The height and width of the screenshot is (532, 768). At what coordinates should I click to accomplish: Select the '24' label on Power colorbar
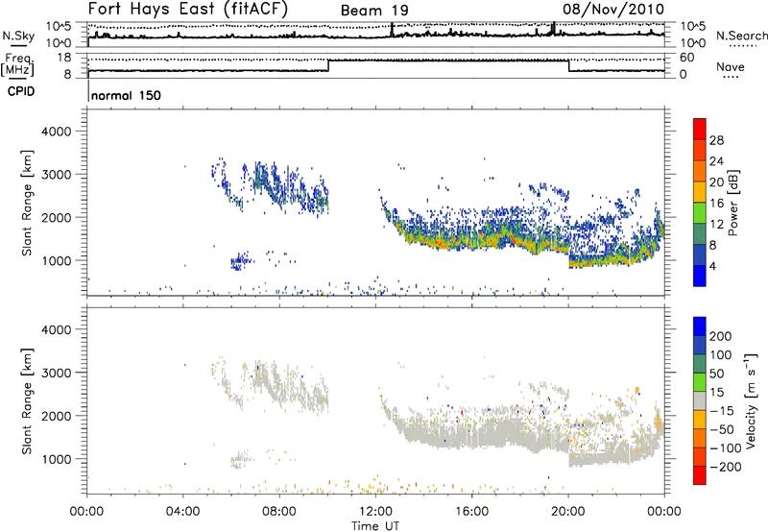(x=716, y=161)
